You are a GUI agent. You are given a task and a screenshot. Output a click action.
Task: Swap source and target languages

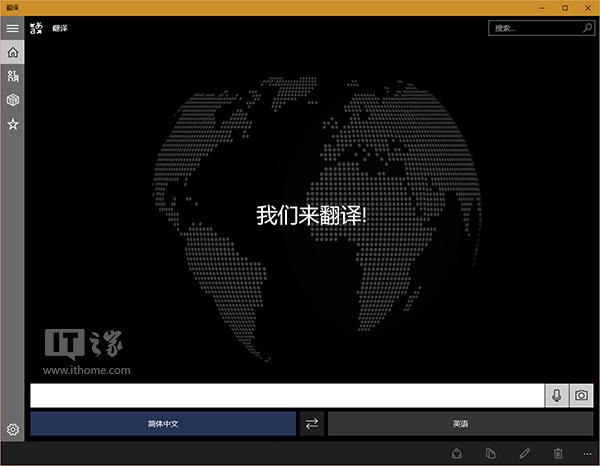click(x=312, y=424)
